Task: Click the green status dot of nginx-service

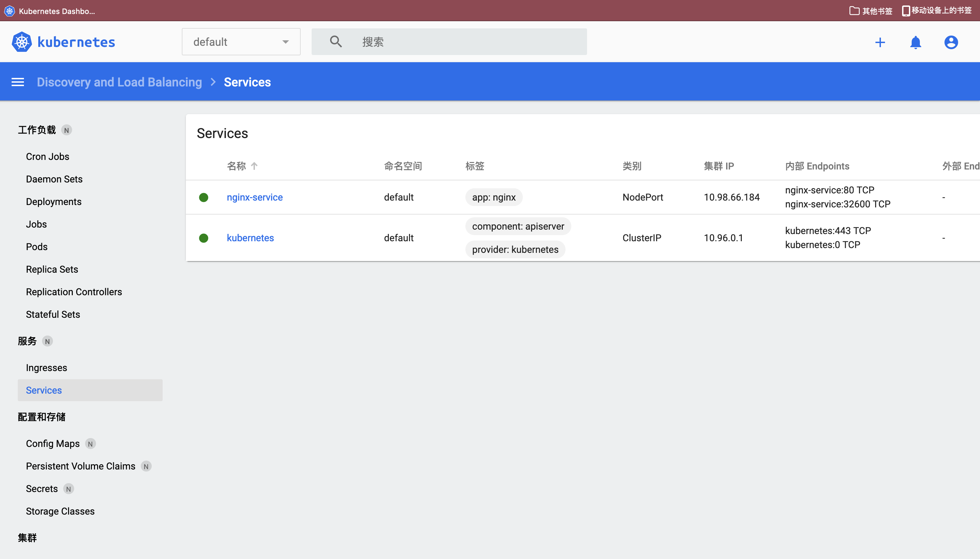Action: [203, 197]
